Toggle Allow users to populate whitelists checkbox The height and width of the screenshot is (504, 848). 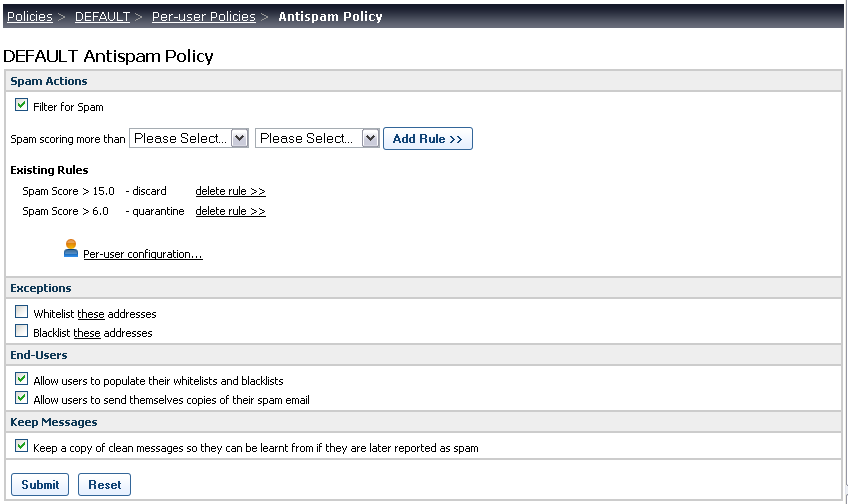(22, 379)
